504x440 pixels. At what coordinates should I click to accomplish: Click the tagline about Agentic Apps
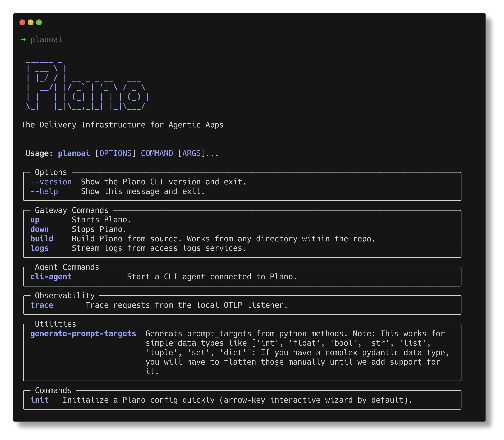coord(122,125)
